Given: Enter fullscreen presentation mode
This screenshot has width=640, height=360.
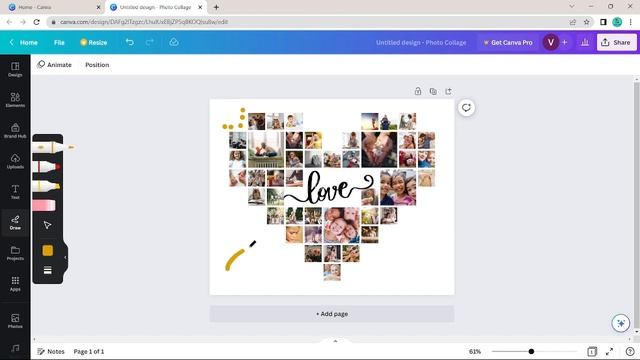Looking at the screenshot, I should click(609, 351).
